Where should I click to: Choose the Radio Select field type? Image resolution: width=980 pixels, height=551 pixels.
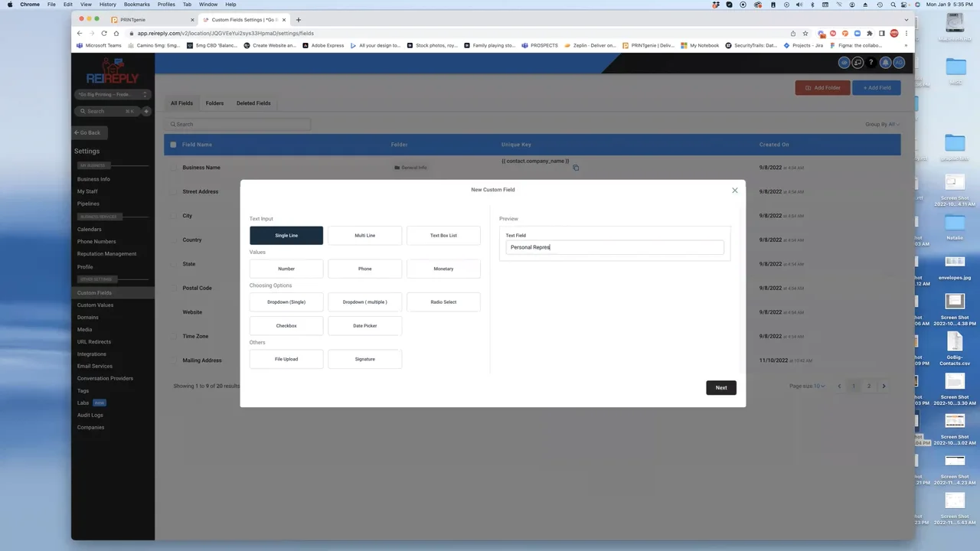[443, 302]
